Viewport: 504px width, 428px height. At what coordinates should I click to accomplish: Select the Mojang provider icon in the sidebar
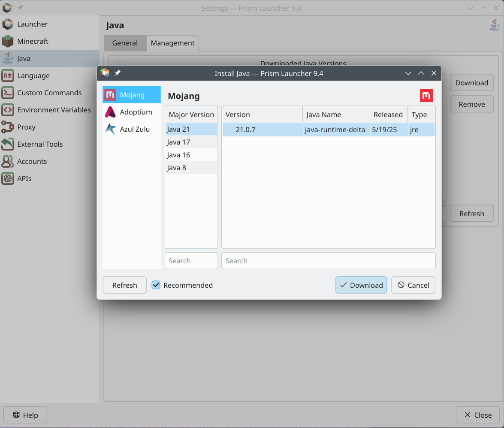pyautogui.click(x=111, y=95)
